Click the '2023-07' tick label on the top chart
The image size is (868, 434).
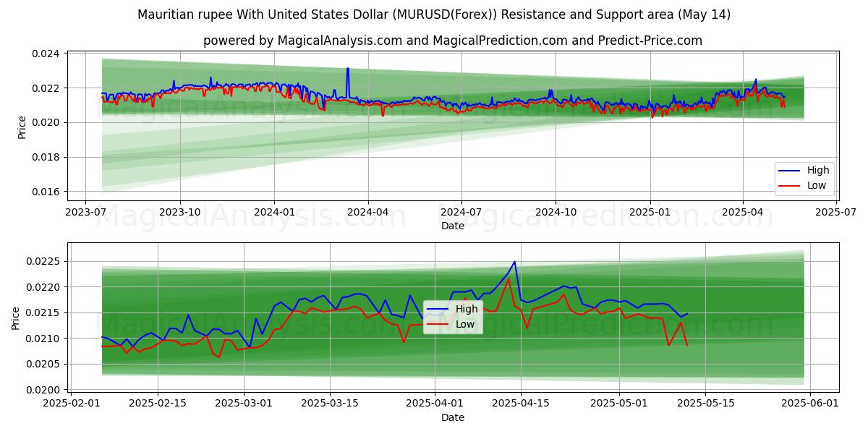click(86, 213)
